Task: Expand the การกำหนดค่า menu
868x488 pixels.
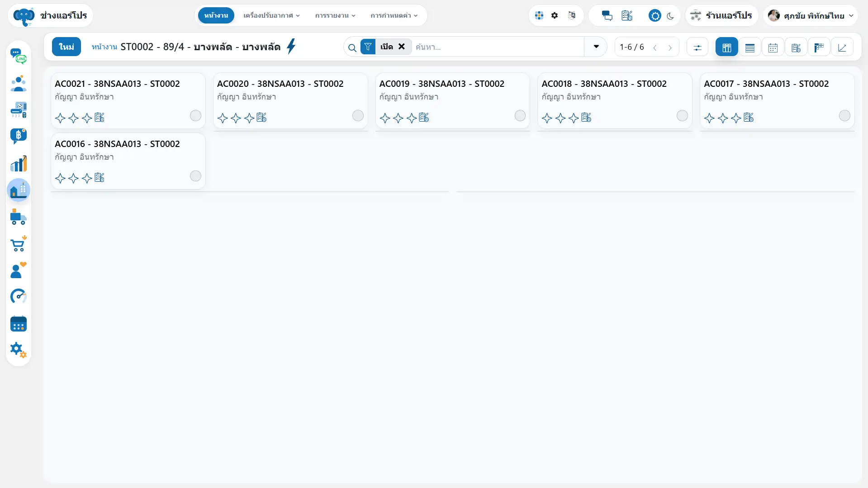Action: [394, 15]
